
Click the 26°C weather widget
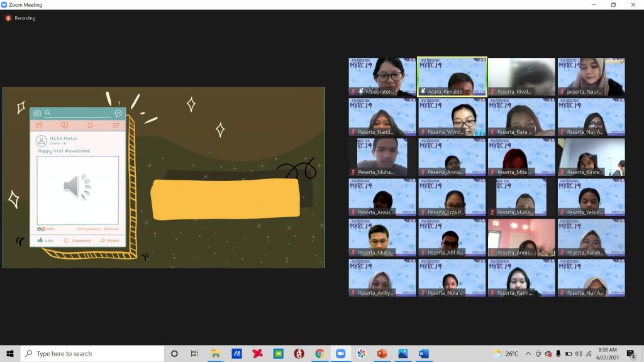click(x=506, y=353)
